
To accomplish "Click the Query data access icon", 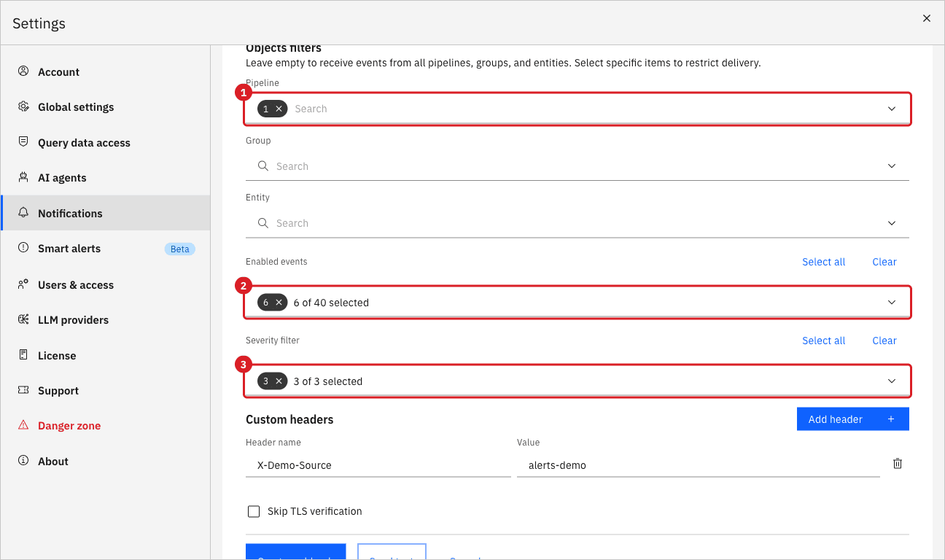I will click(x=23, y=142).
